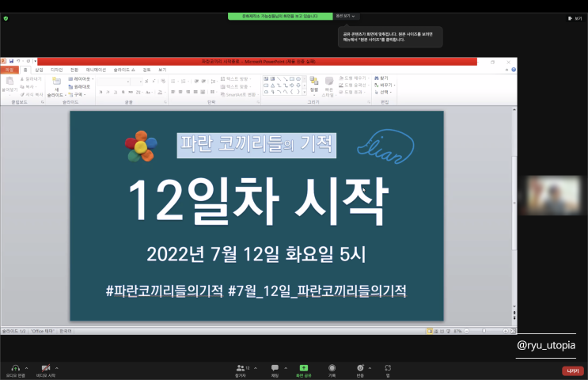Click Convert to SmartArt (SmartArt로 변환)
This screenshot has width=588, height=380.
(238, 94)
